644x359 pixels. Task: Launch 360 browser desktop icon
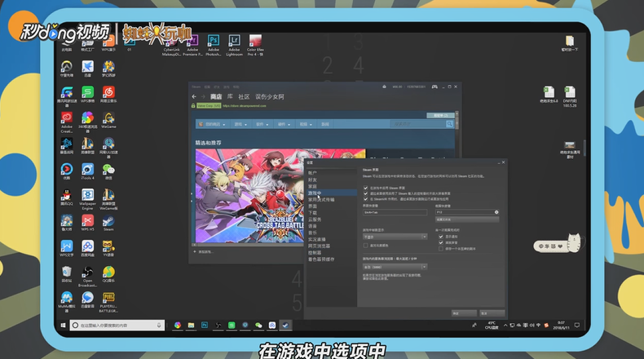tap(87, 122)
